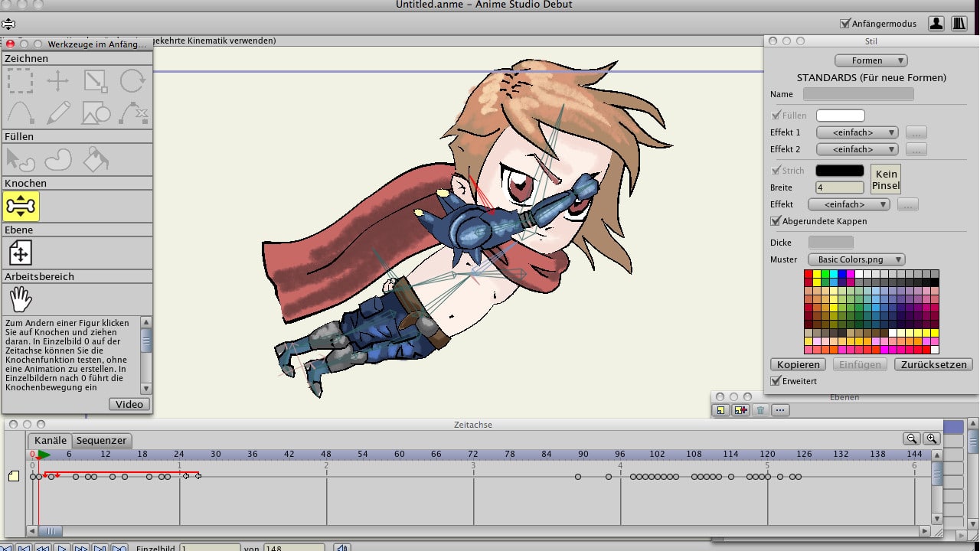Image resolution: width=980 pixels, height=551 pixels.
Task: Click the timeline horizontal scrollbar thumb
Action: point(51,531)
